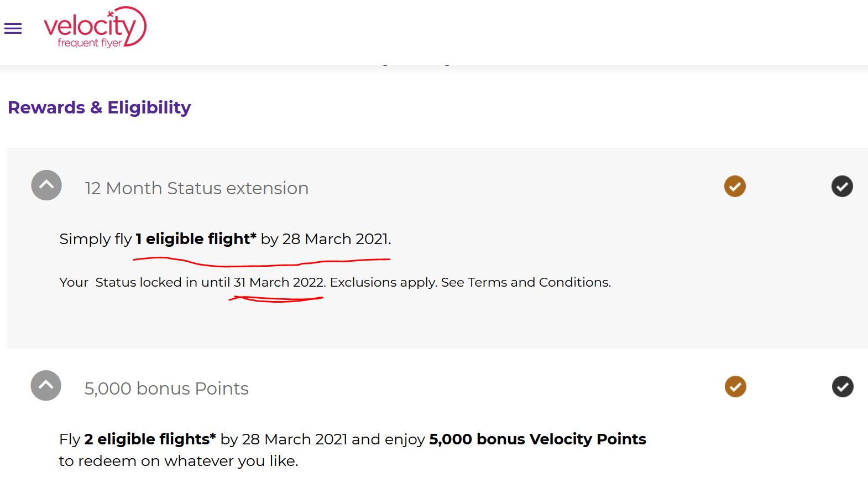Click 'Status locked in until 31 March 2022' text
The height and width of the screenshot is (482, 868).
point(210,282)
